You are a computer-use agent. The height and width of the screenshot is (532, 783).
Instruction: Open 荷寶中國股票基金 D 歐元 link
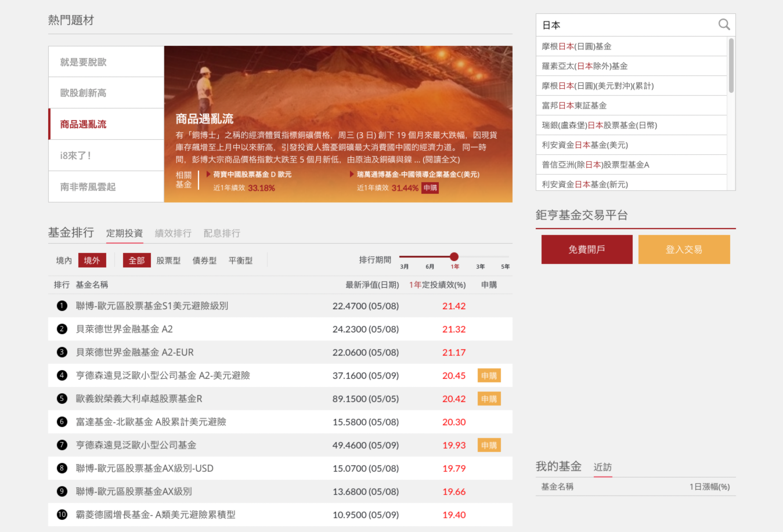(x=252, y=174)
